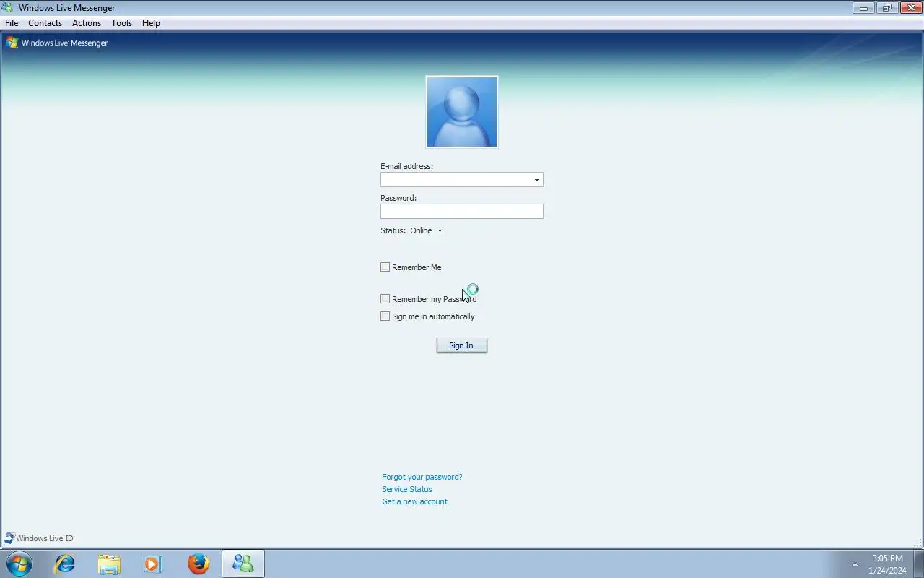Open the File menu

tap(12, 23)
